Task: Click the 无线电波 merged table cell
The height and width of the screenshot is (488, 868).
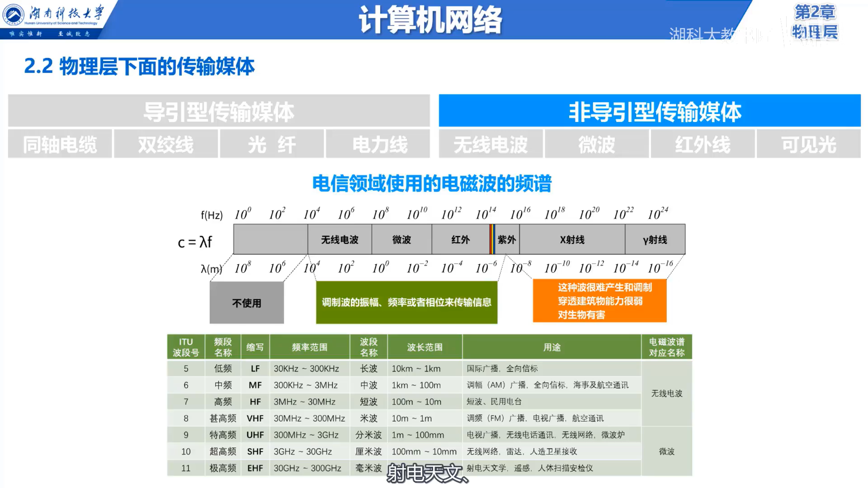Action: tap(667, 394)
